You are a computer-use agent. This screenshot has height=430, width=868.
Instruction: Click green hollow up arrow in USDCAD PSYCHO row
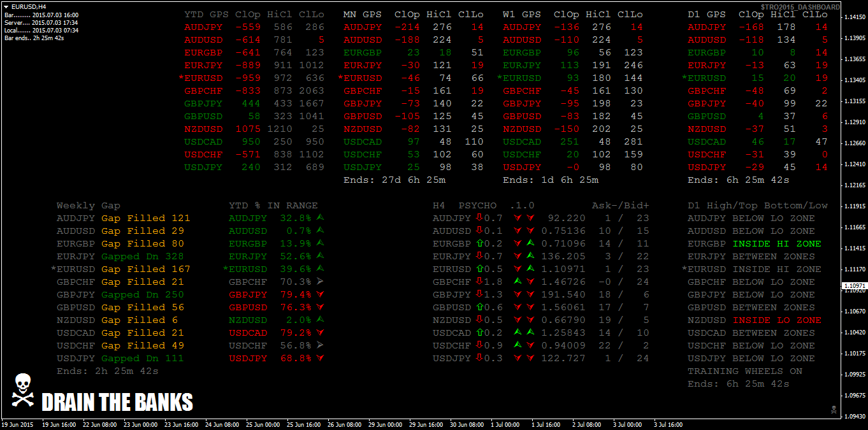479,333
